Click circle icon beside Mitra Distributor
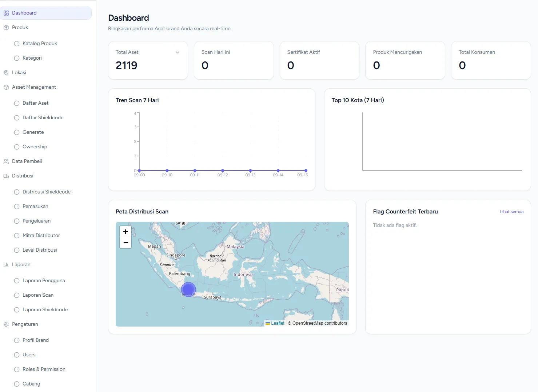 tap(17, 236)
